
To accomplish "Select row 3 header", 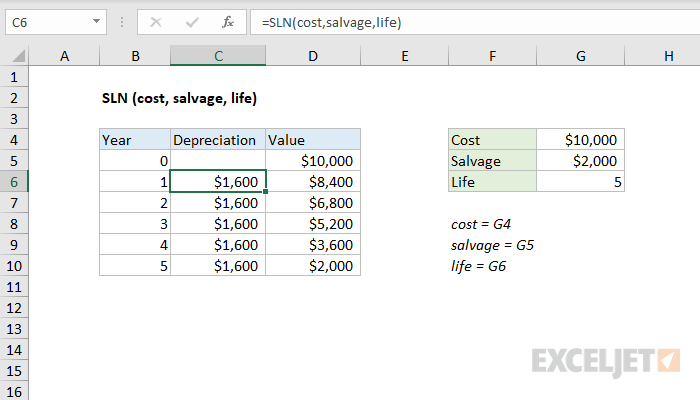I will click(x=14, y=119).
